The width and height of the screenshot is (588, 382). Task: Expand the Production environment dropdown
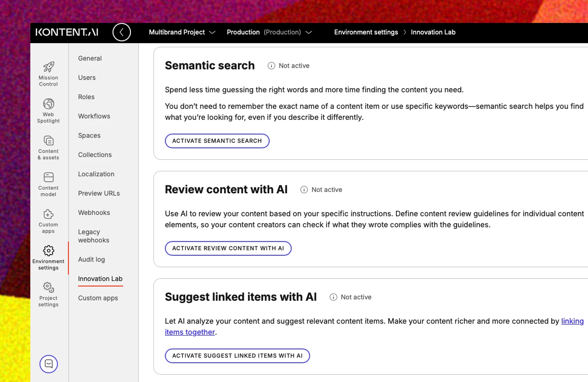click(x=269, y=32)
